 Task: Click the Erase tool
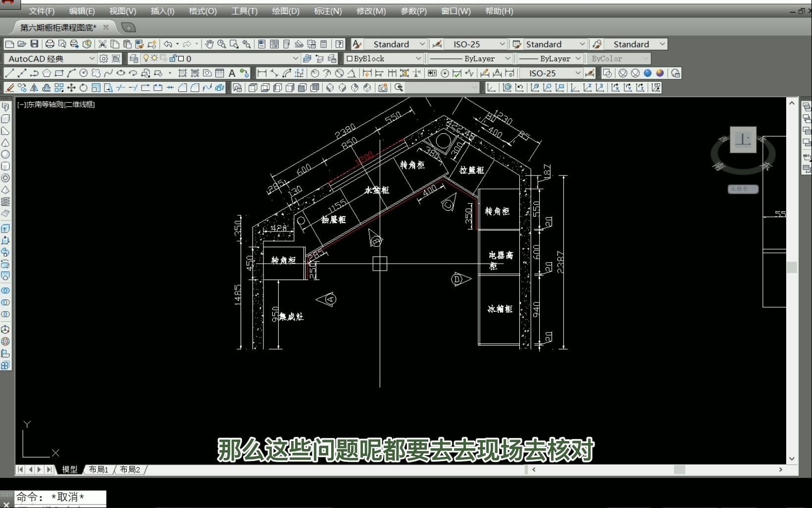point(9,88)
